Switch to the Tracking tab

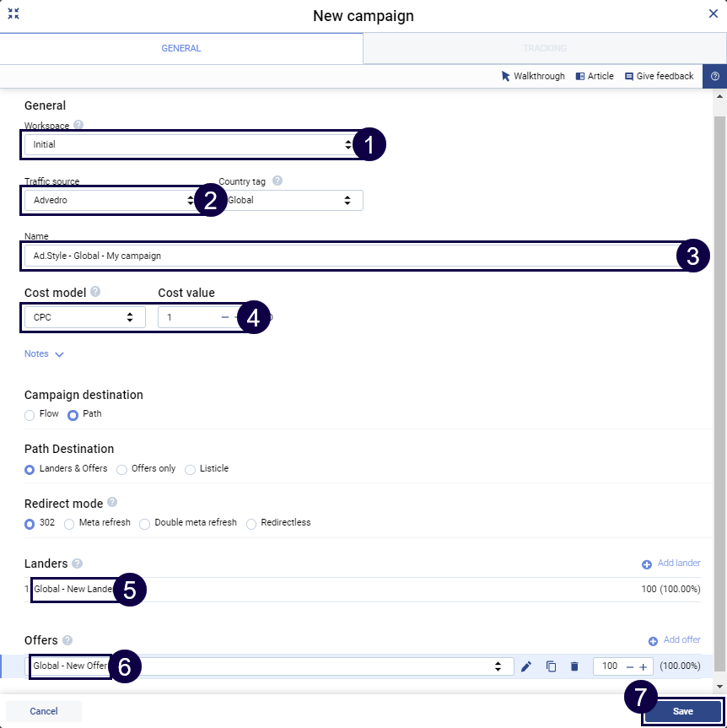pos(544,48)
